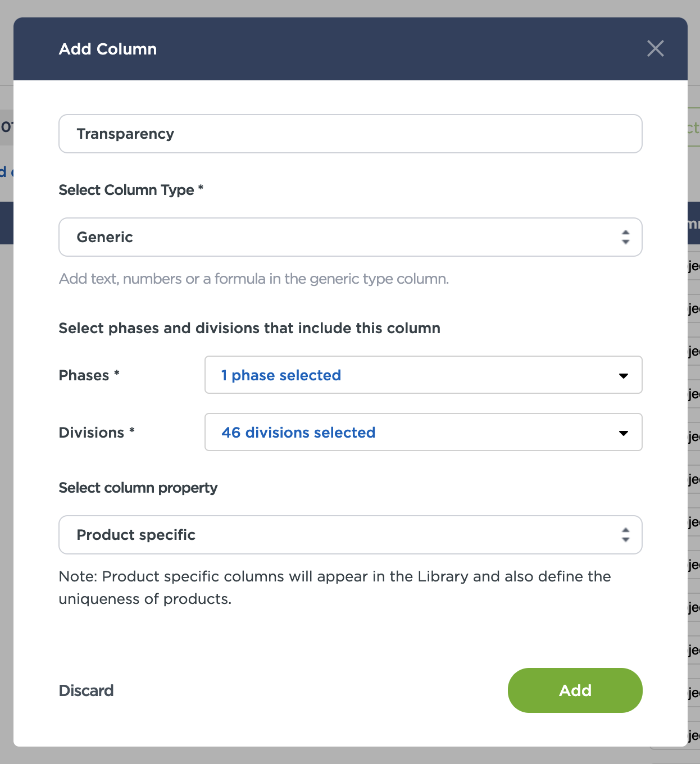Open the Generic column type select
Viewport: 700px width, 764px height.
click(337, 237)
